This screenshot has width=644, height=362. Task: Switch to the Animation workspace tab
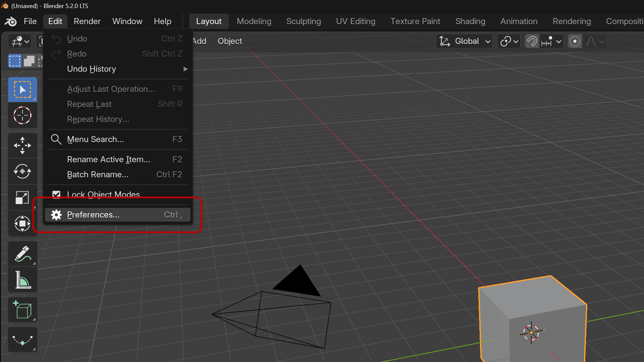pos(519,21)
